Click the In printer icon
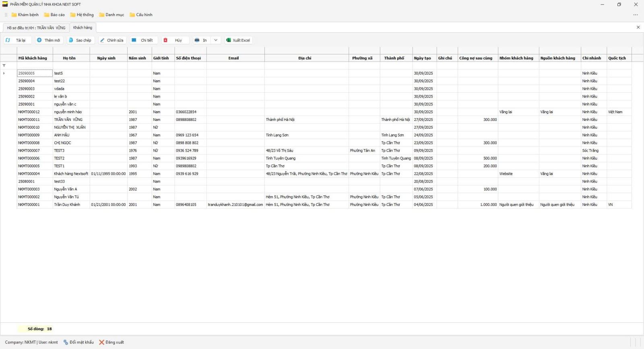This screenshot has width=644, height=349. [x=197, y=40]
